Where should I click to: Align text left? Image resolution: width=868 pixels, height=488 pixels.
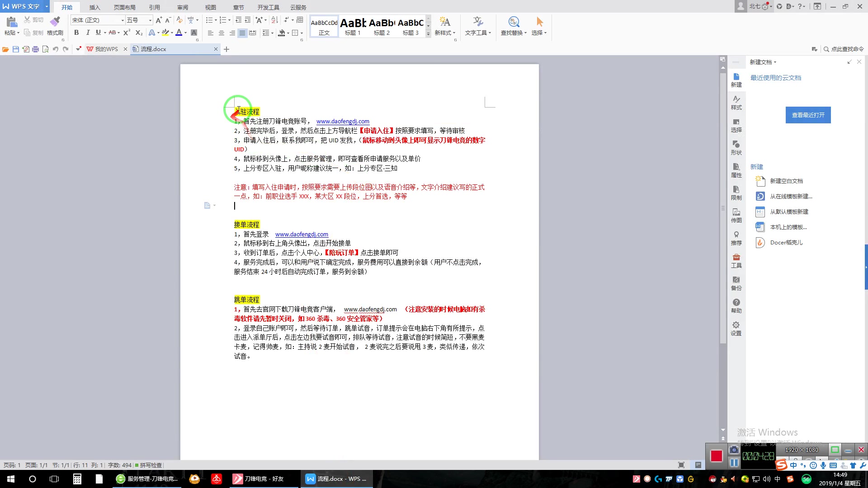pos(210,33)
